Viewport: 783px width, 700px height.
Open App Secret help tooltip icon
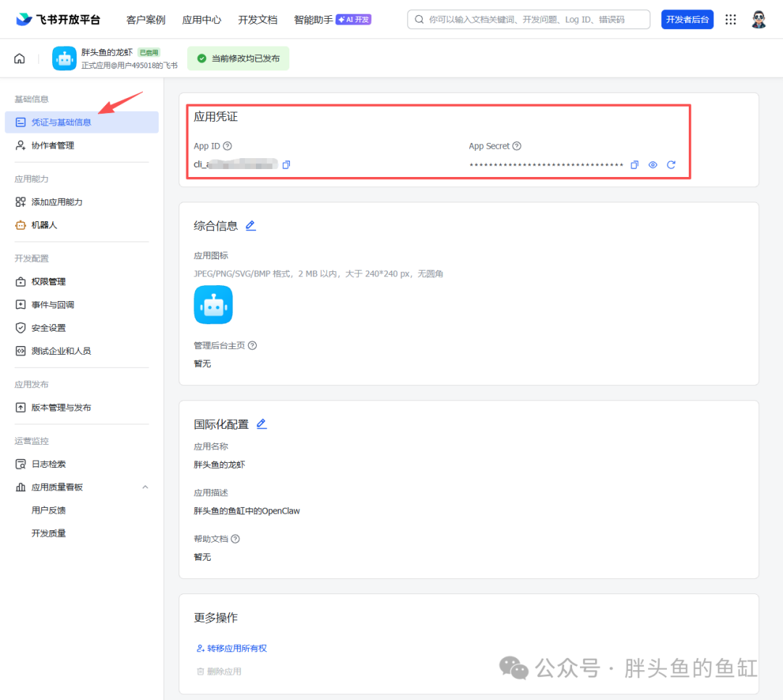pyautogui.click(x=517, y=146)
